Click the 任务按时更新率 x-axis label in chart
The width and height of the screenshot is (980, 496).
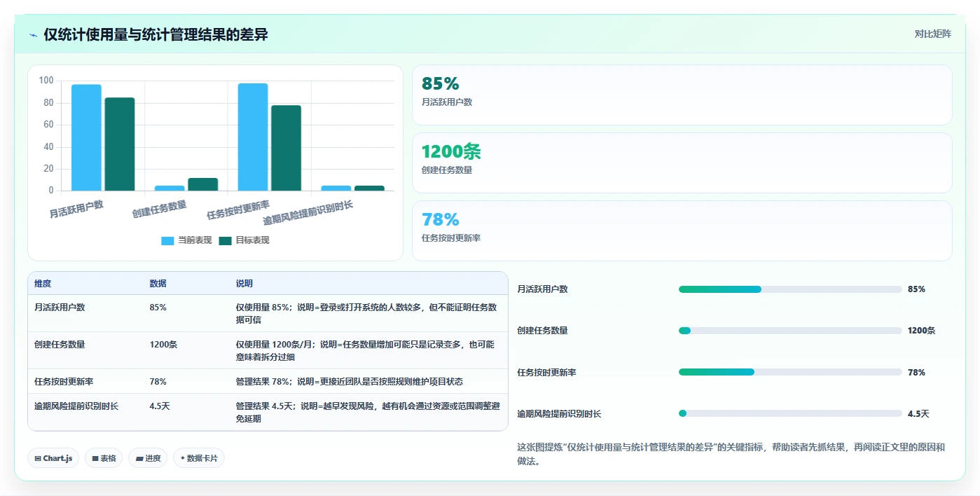point(238,209)
